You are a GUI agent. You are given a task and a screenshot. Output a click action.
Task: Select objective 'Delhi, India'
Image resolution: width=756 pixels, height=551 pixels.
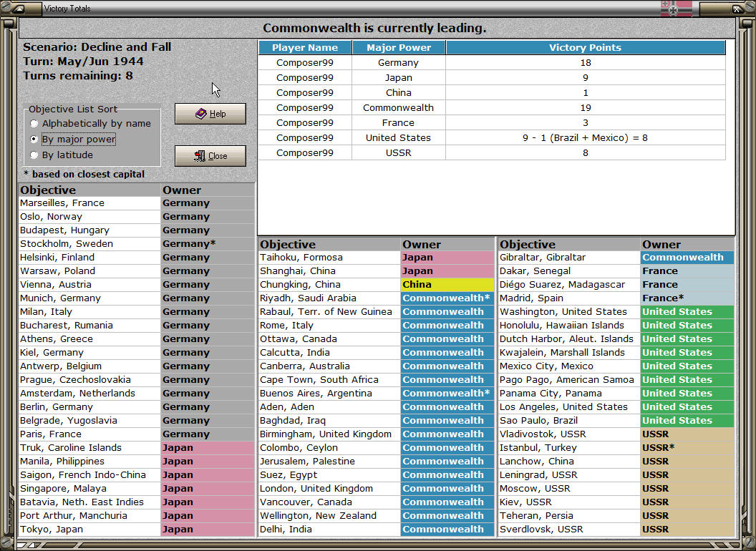329,530
